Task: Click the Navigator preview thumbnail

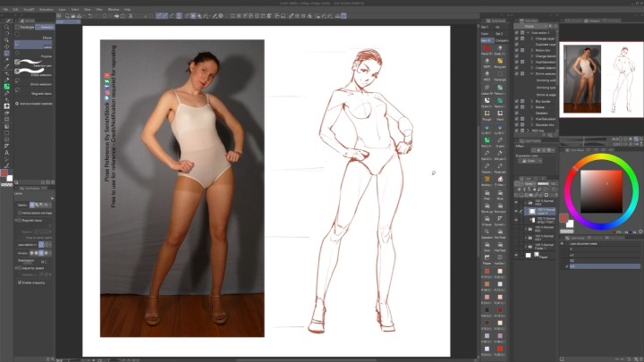Action: click(601, 80)
